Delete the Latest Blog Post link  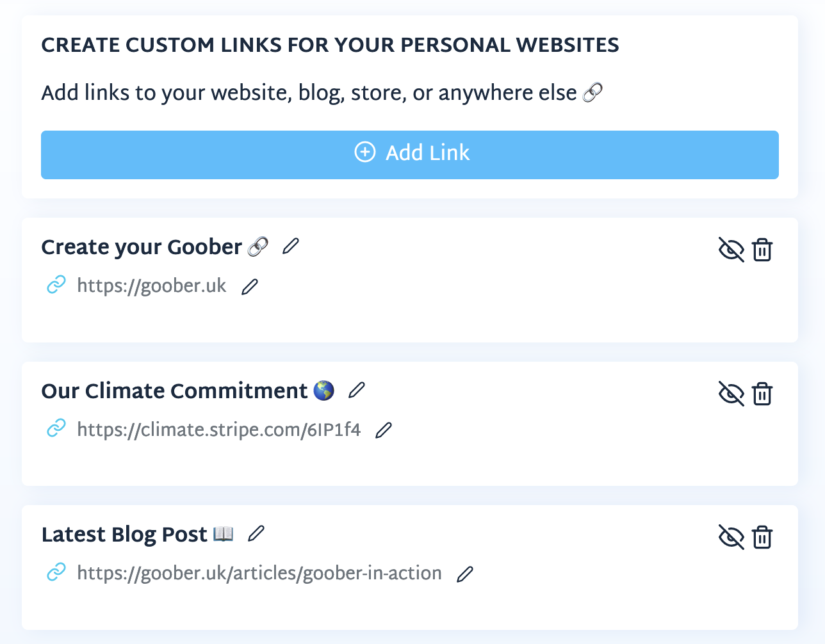click(762, 537)
